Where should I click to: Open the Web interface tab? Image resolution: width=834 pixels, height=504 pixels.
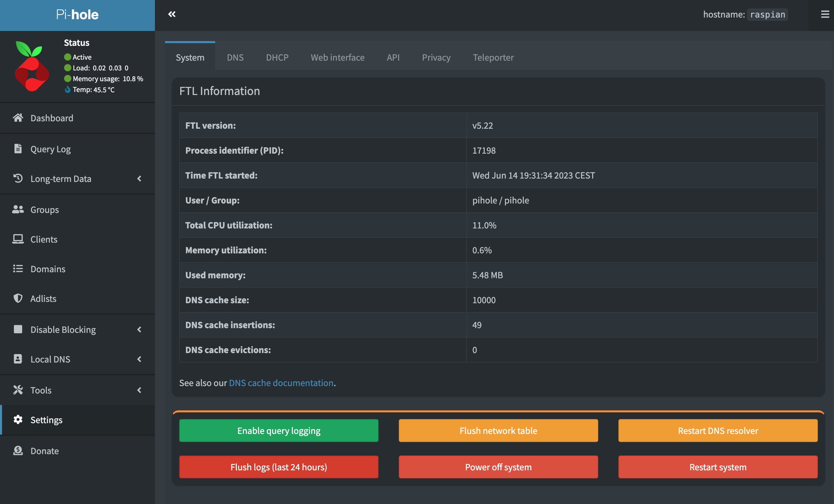(338, 57)
